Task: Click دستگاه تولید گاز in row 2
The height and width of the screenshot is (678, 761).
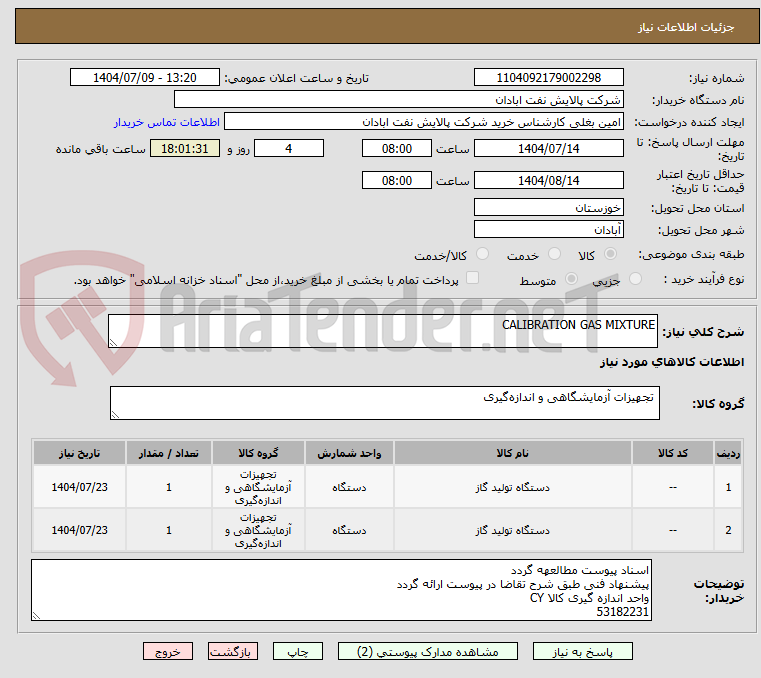Action: tap(513, 530)
